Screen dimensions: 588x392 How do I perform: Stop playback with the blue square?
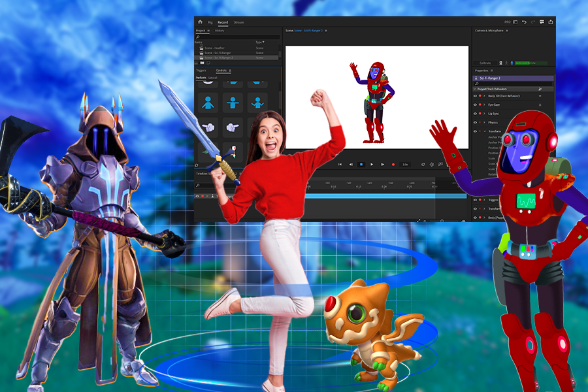361,164
